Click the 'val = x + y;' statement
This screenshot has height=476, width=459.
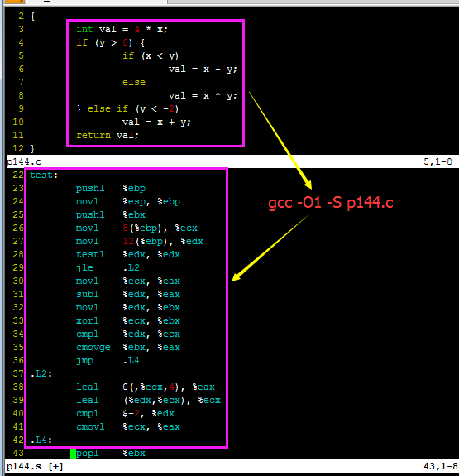pos(156,122)
